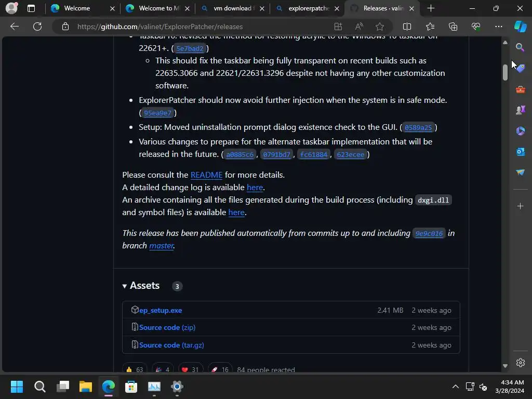Launch Copilot from the toolbar
The width and height of the screenshot is (532, 399).
click(x=520, y=26)
